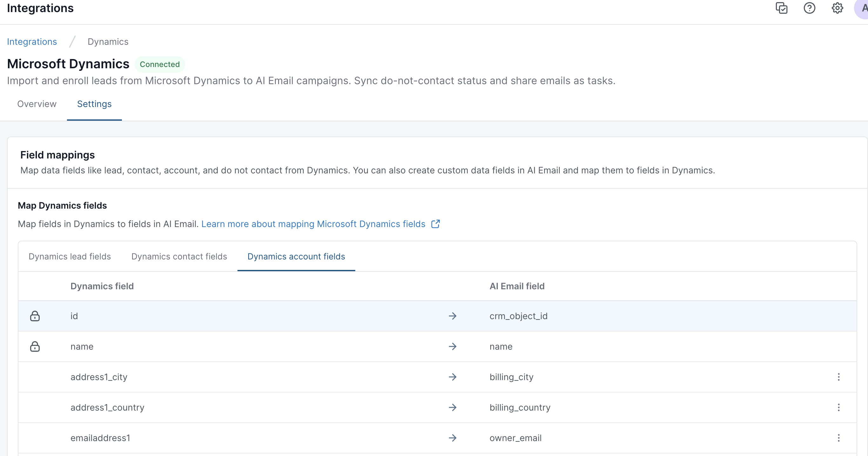
Task: Select the address1_city Dynamics field cell
Action: click(x=99, y=377)
